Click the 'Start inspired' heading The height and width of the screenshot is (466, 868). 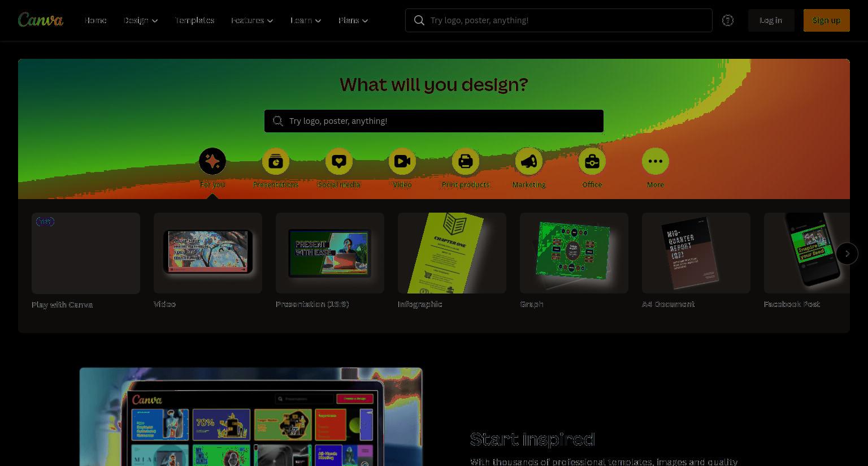[532, 439]
